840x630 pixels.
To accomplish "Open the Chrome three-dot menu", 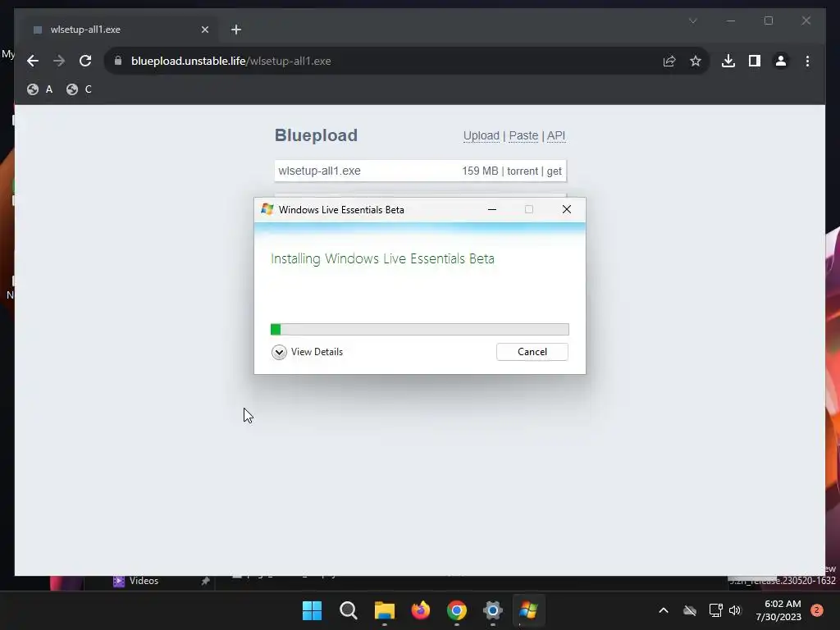I will pyautogui.click(x=807, y=61).
